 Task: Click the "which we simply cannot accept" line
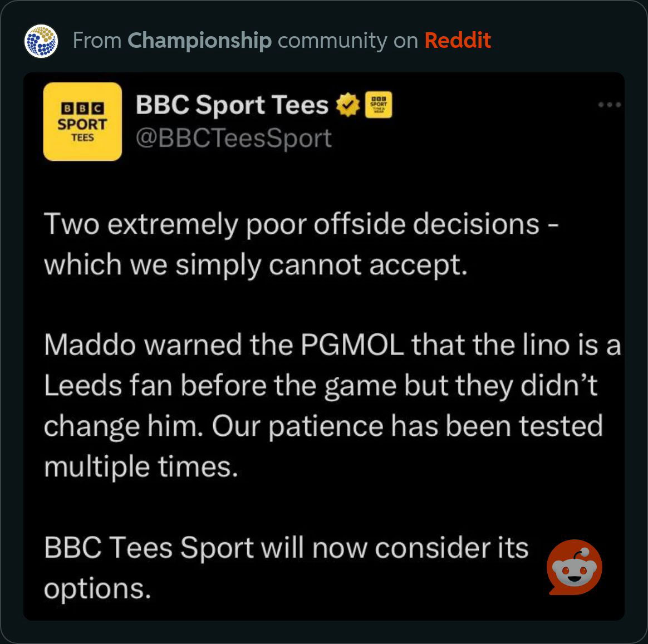256,265
